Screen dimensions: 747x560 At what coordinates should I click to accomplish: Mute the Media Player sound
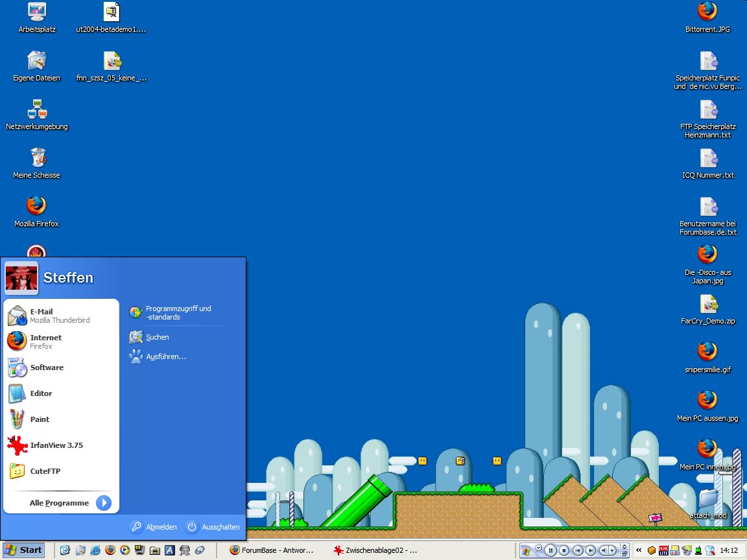tap(604, 550)
